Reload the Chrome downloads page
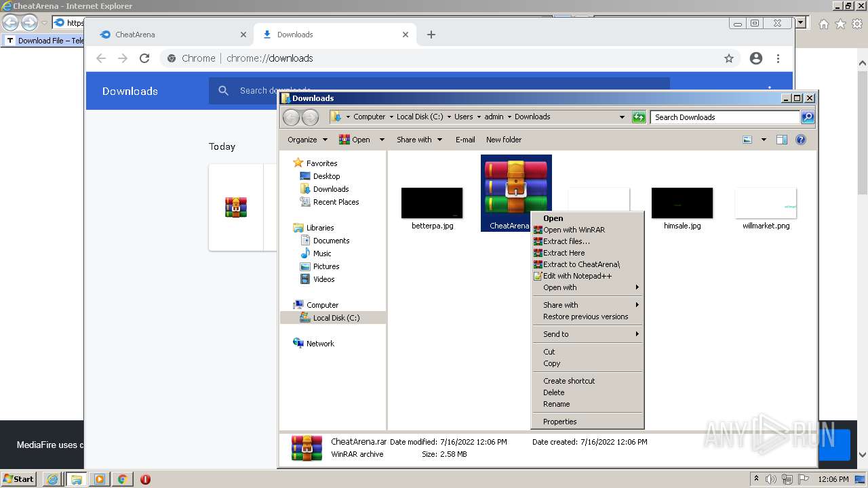Viewport: 868px width, 488px height. pyautogui.click(x=144, y=58)
